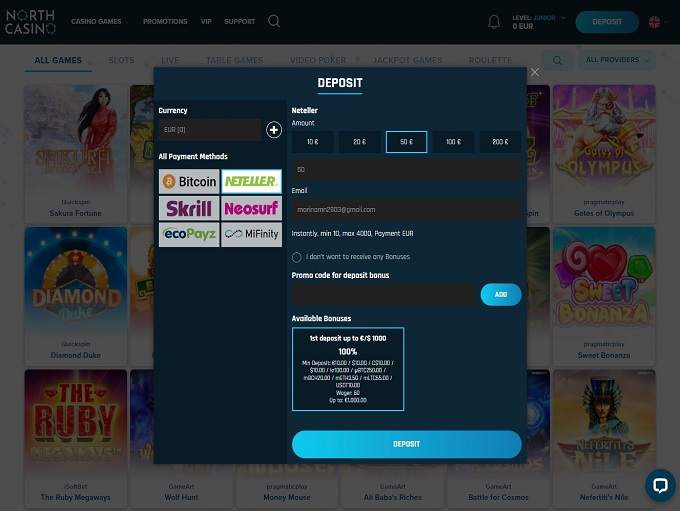The height and width of the screenshot is (511, 680).
Task: Open VIP menu item
Action: pos(206,21)
